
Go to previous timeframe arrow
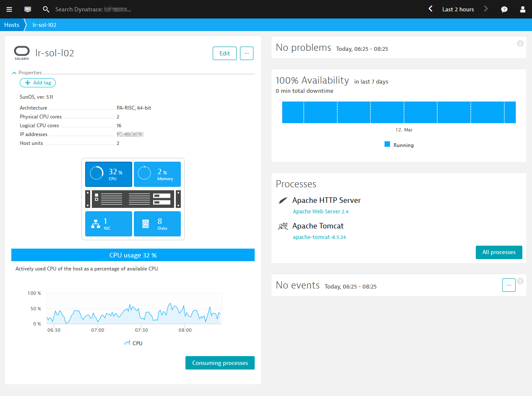pos(430,9)
